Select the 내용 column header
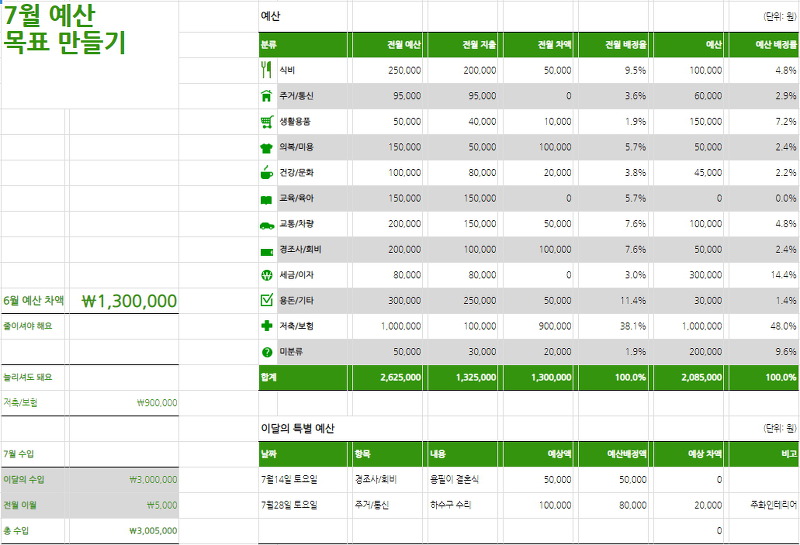 pos(462,454)
